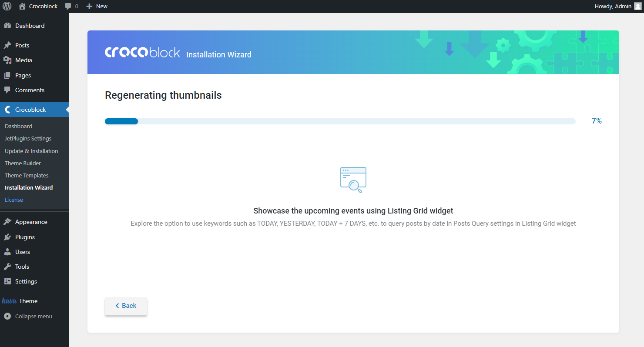Open the Settings menu
This screenshot has height=347, width=644.
pos(34,281)
